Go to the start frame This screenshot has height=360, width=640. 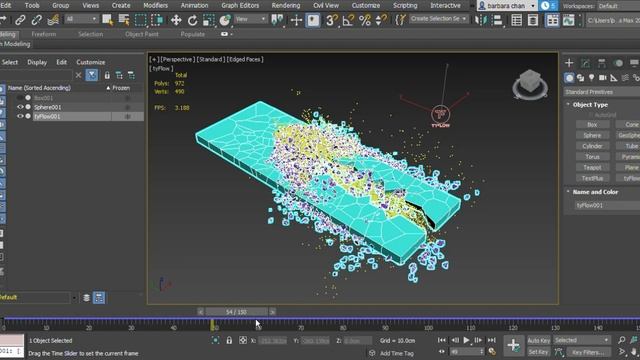click(x=442, y=340)
